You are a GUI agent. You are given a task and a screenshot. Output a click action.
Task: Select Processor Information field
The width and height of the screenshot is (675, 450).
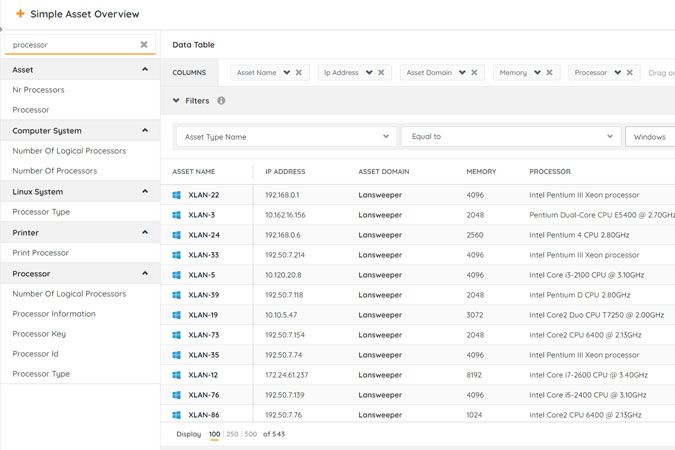tap(54, 314)
